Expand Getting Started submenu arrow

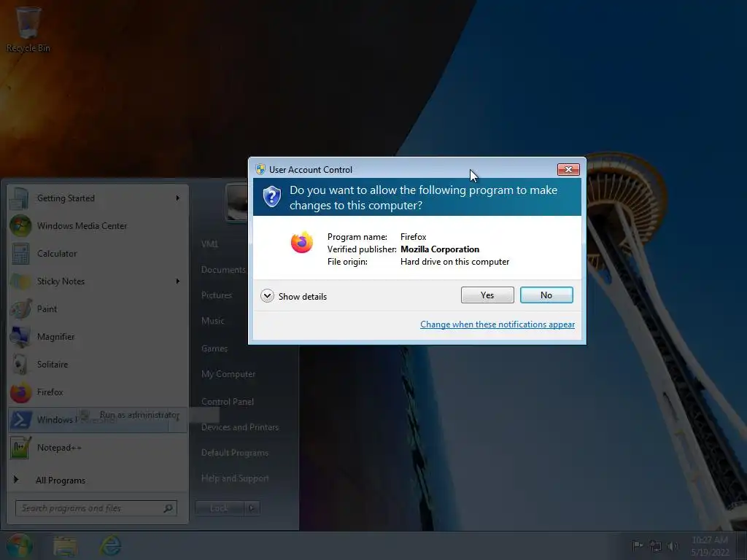tap(178, 198)
